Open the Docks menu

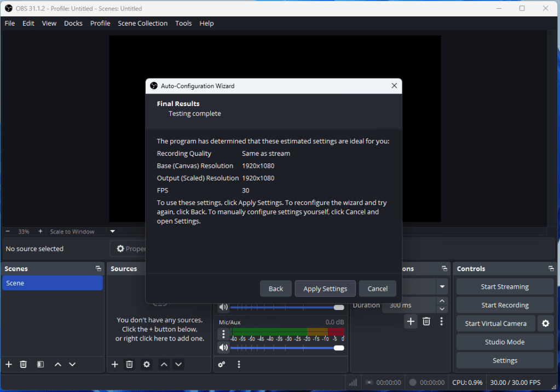[73, 24]
